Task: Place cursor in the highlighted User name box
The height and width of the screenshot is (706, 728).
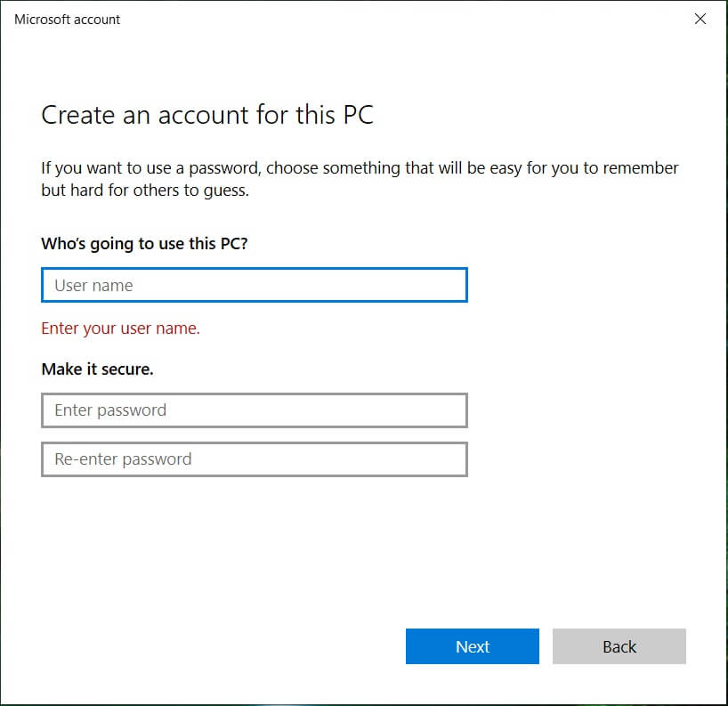Action: click(254, 286)
